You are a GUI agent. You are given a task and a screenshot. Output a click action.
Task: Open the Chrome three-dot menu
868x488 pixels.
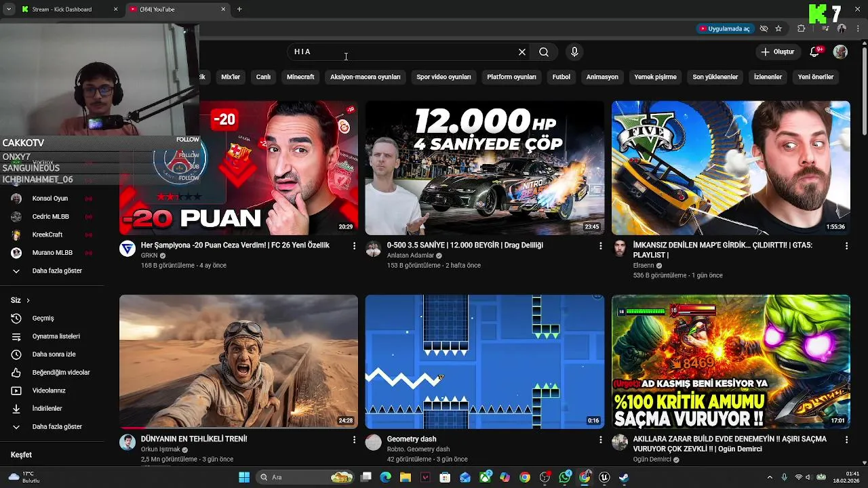[859, 28]
